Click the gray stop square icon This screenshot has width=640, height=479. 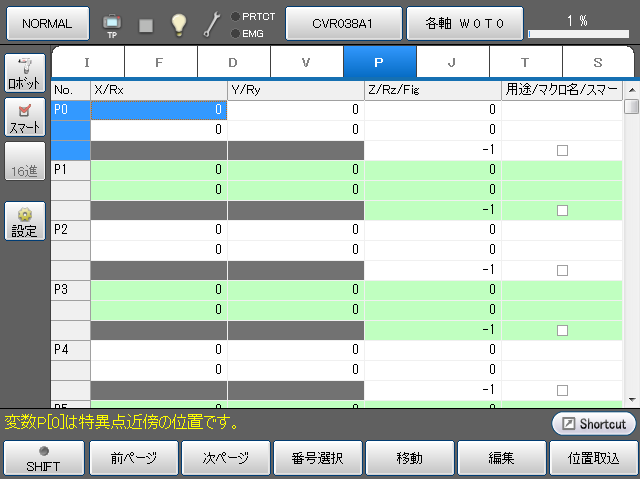pyautogui.click(x=146, y=24)
